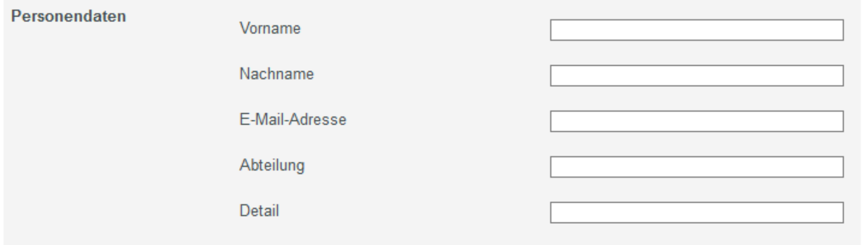
Task: Click the Vorname label text
Action: point(270,29)
